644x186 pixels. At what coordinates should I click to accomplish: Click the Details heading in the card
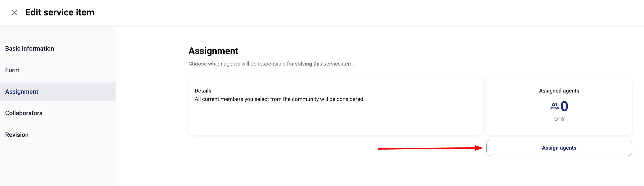(203, 91)
